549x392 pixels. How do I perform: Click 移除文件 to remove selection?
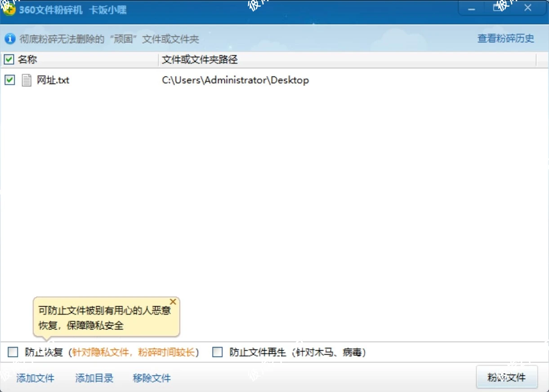click(152, 378)
